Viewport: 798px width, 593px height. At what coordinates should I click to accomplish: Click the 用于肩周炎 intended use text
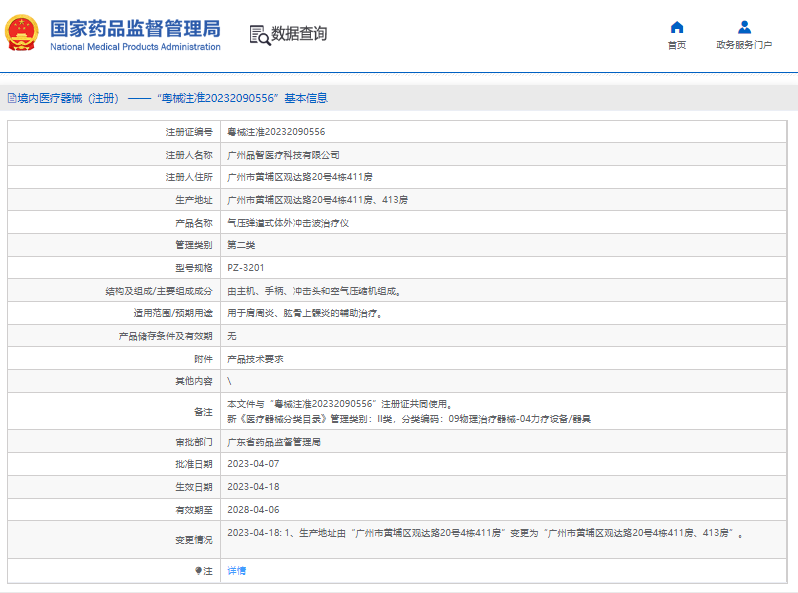click(304, 313)
